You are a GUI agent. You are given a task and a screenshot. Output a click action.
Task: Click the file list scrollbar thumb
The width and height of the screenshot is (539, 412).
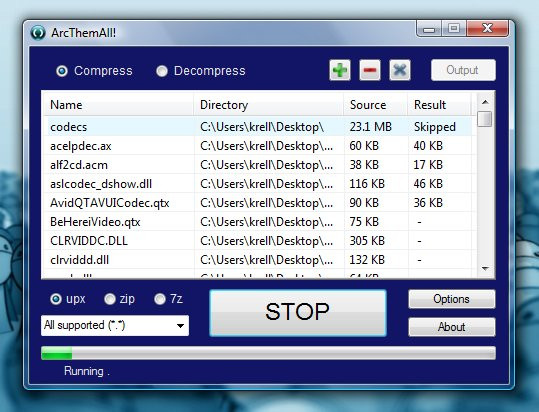click(x=485, y=119)
